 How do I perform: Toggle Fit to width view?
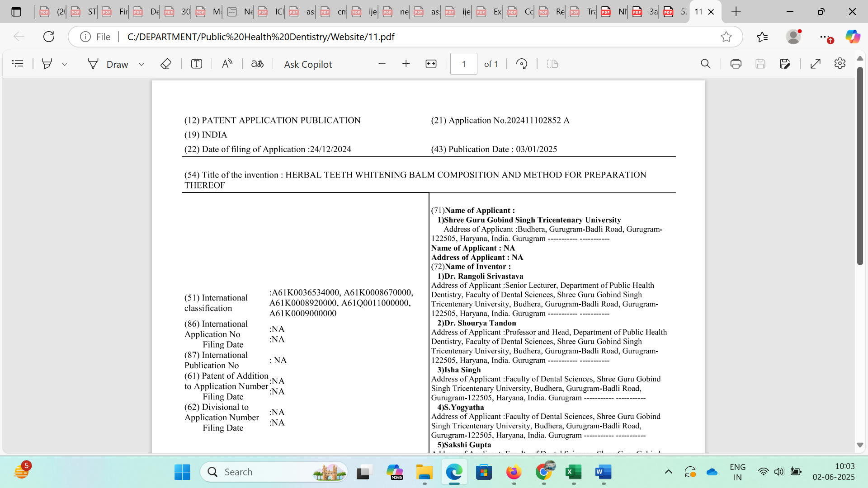click(431, 64)
